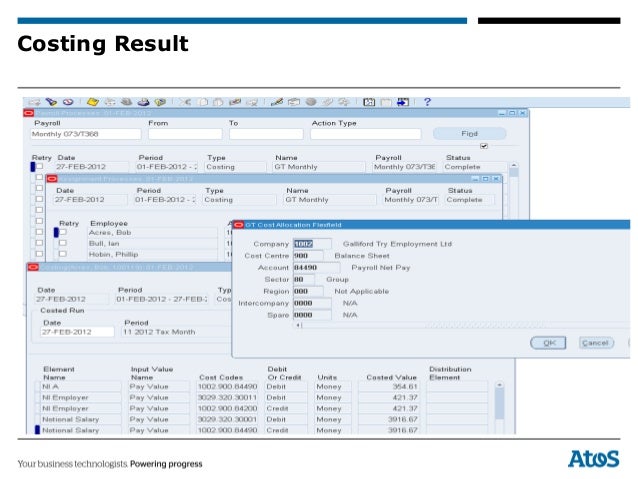Confirm the flexfield with OK
The image size is (638, 479).
pos(548,343)
